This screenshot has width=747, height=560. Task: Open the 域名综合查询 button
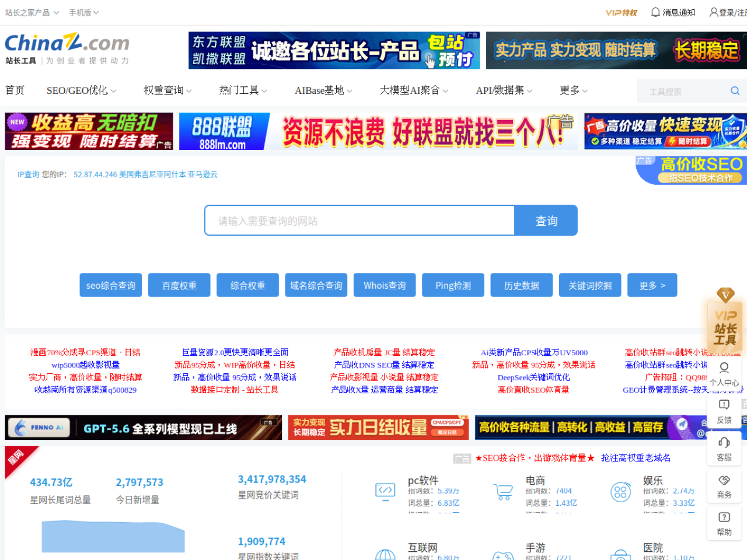[316, 285]
